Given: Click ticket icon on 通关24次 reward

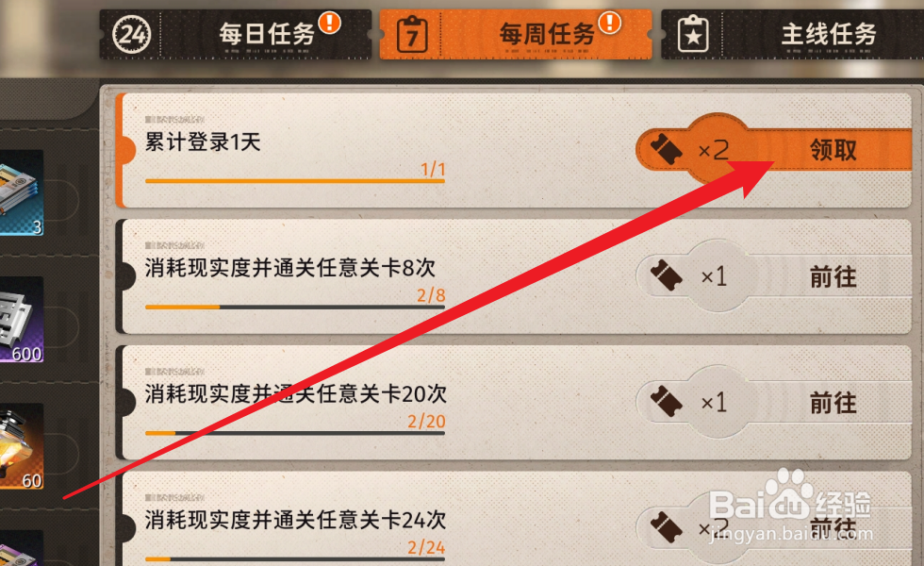Looking at the screenshot, I should [x=666, y=527].
